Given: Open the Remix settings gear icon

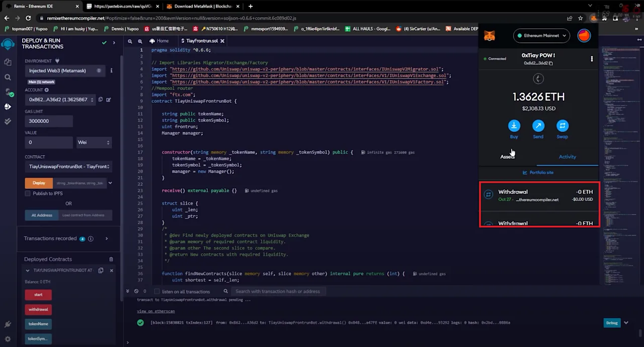Looking at the screenshot, I should point(8,339).
